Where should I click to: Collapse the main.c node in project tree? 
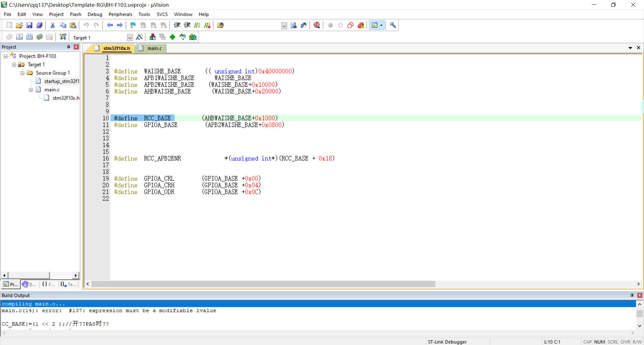click(31, 89)
